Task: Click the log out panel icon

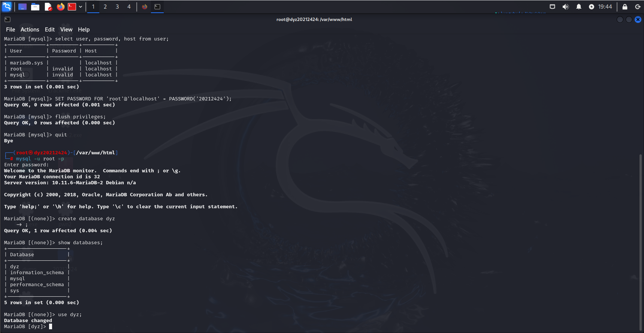Action: pyautogui.click(x=638, y=7)
